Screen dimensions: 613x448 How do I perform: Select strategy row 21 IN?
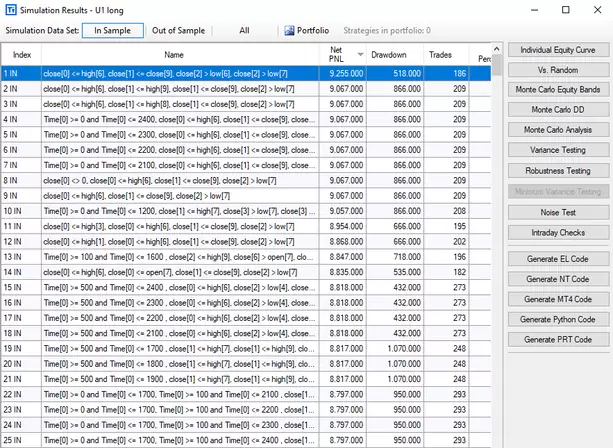click(246, 379)
